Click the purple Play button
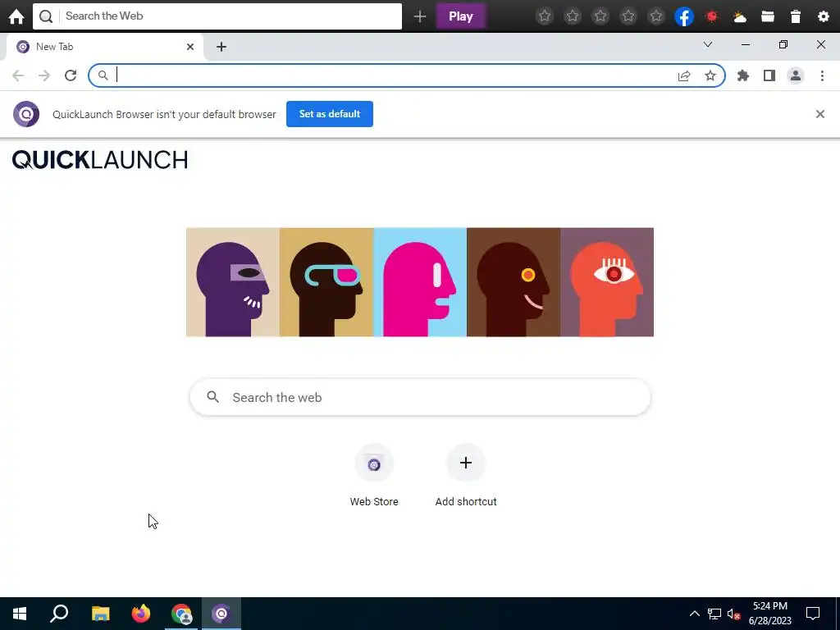This screenshot has width=840, height=630. click(461, 16)
